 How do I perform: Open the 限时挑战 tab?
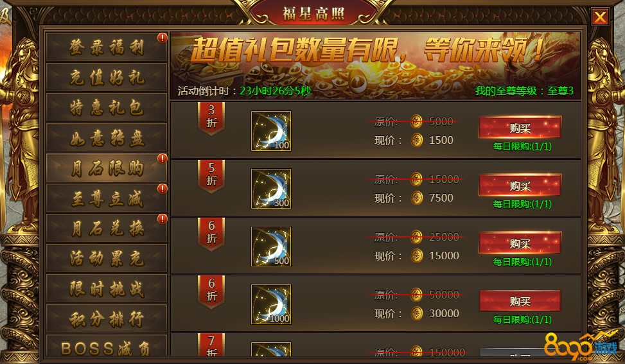(107, 288)
